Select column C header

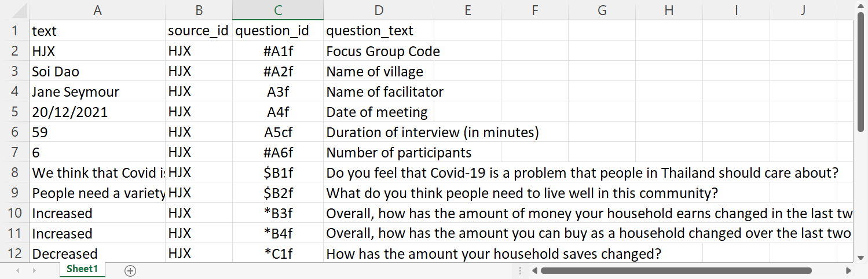tap(278, 10)
